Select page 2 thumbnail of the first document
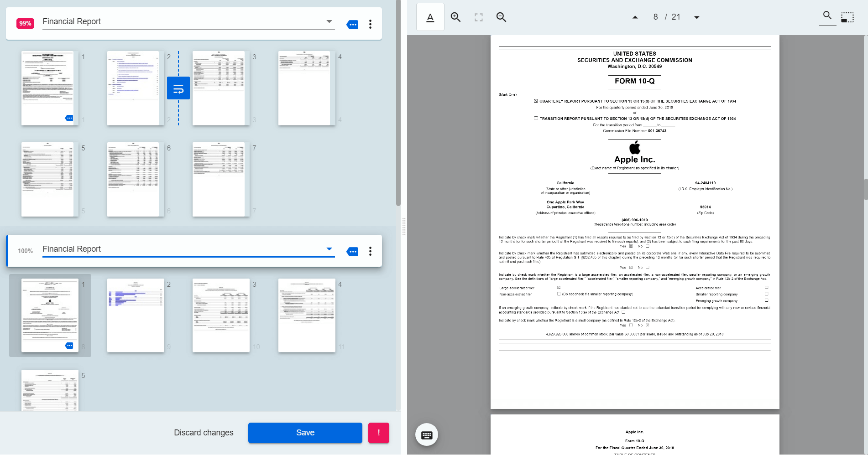The width and height of the screenshot is (868, 455). point(136,88)
